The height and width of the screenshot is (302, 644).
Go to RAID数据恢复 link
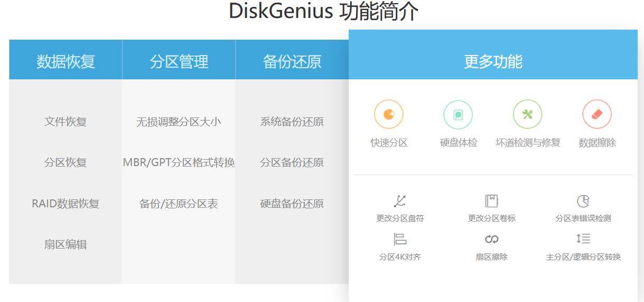(x=66, y=204)
